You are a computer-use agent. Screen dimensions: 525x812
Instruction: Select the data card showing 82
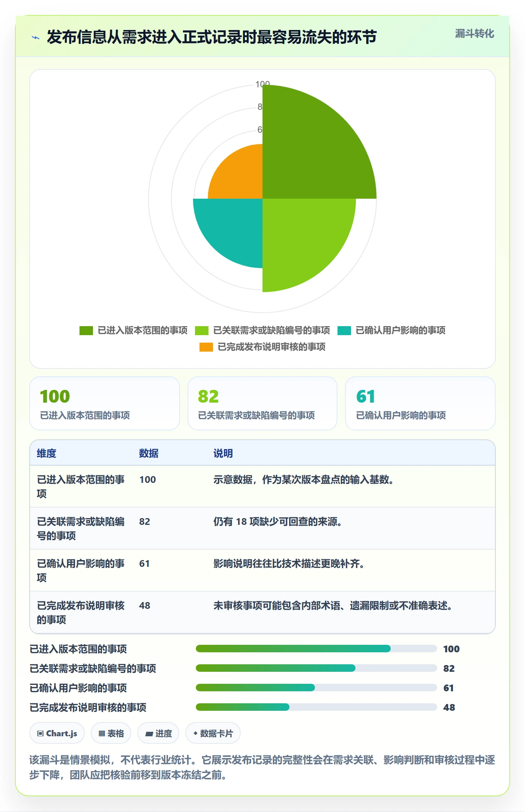tap(262, 403)
